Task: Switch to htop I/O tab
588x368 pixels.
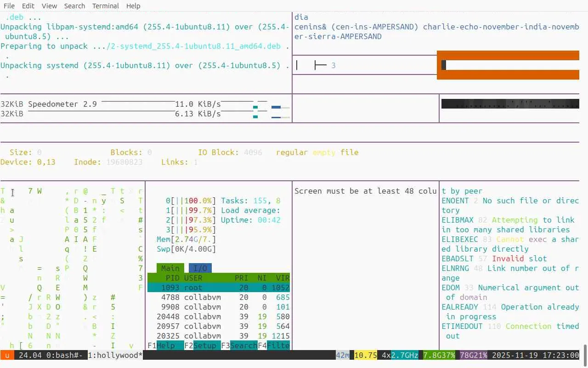Action: coord(200,268)
